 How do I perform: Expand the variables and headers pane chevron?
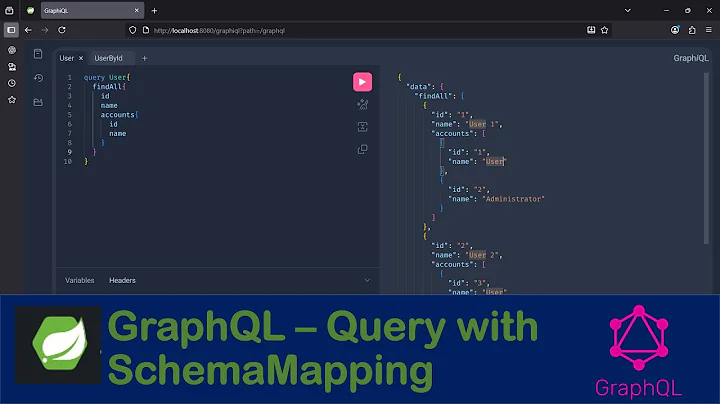(367, 280)
